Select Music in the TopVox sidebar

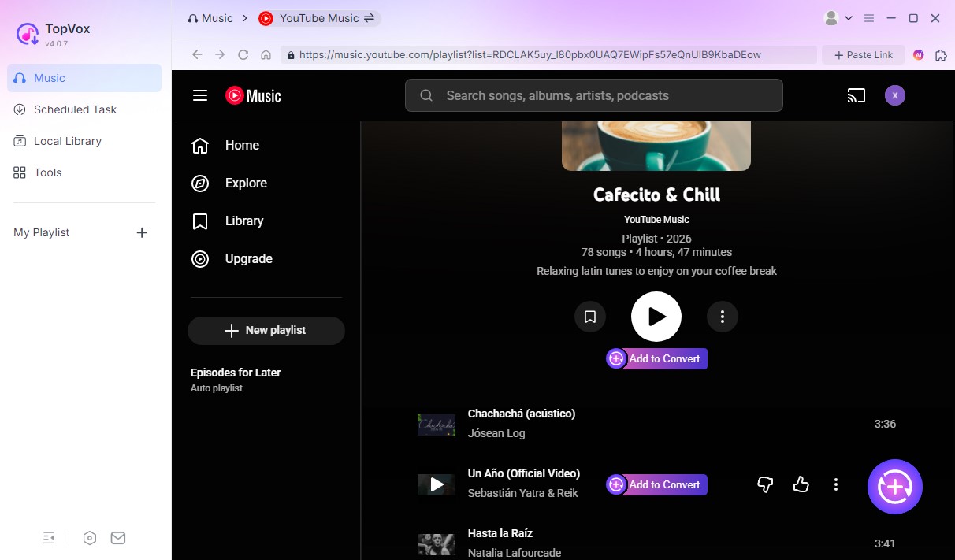pyautogui.click(x=50, y=78)
